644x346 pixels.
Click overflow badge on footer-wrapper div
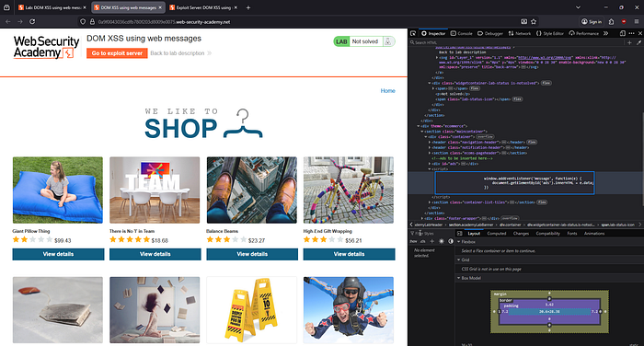pos(510,218)
